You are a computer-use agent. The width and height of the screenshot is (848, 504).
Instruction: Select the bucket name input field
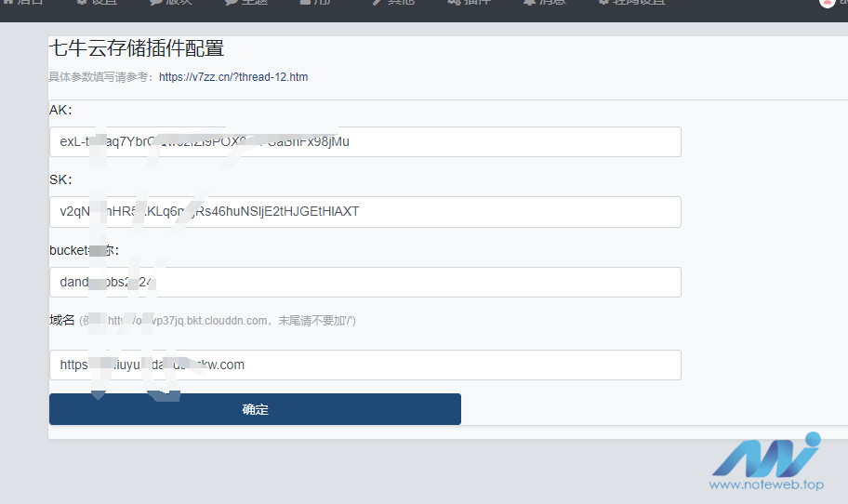pyautogui.click(x=365, y=283)
